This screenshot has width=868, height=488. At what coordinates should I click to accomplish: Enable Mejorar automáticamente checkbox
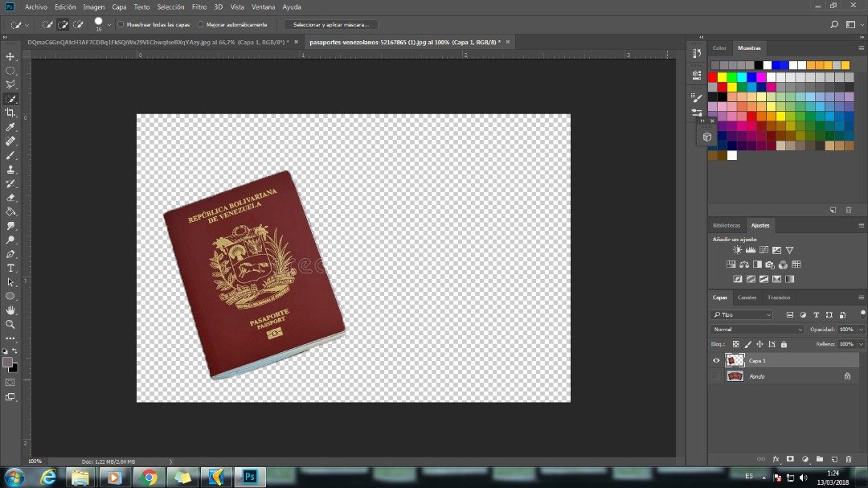point(200,24)
